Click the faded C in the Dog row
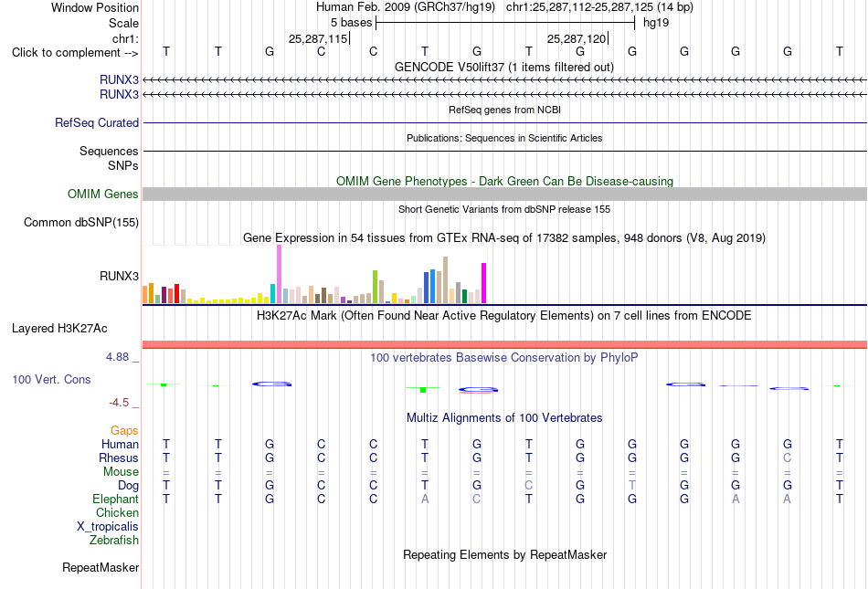868x589 pixels. point(529,485)
